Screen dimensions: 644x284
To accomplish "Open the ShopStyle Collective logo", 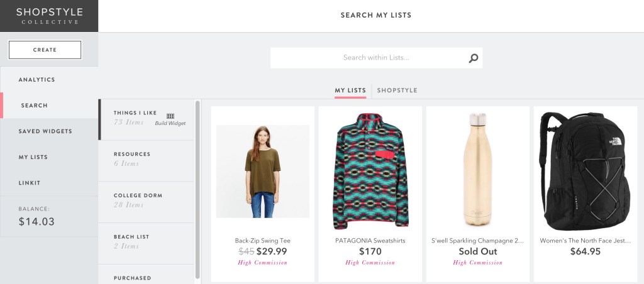I will (x=49, y=16).
